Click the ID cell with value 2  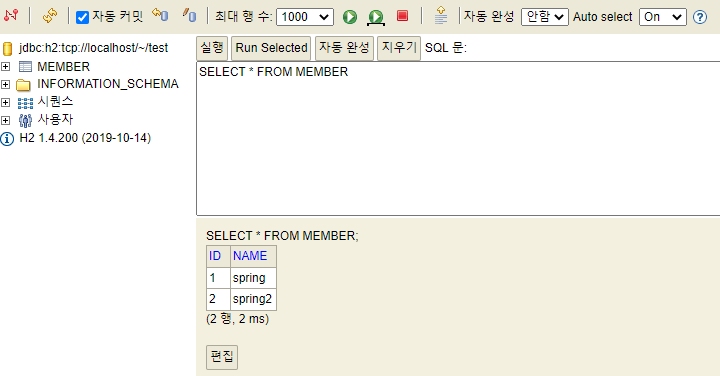(x=218, y=299)
